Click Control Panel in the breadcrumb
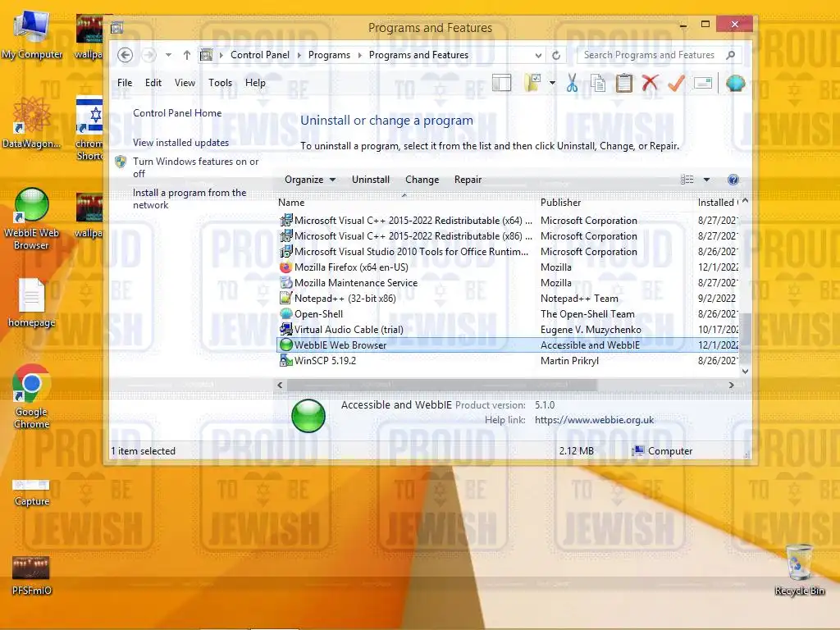 click(x=260, y=55)
